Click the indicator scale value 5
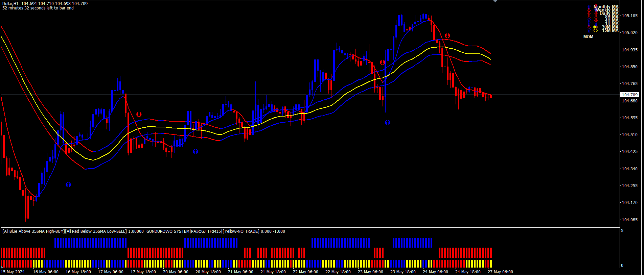The height and width of the screenshot is (275, 644). pyautogui.click(x=622, y=231)
